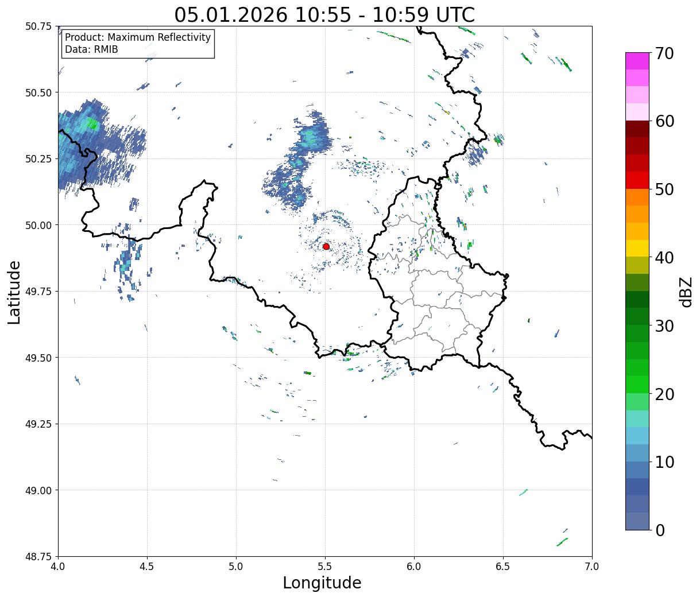Click the colorbar tick label 30
The height and width of the screenshot is (597, 700).
click(664, 325)
